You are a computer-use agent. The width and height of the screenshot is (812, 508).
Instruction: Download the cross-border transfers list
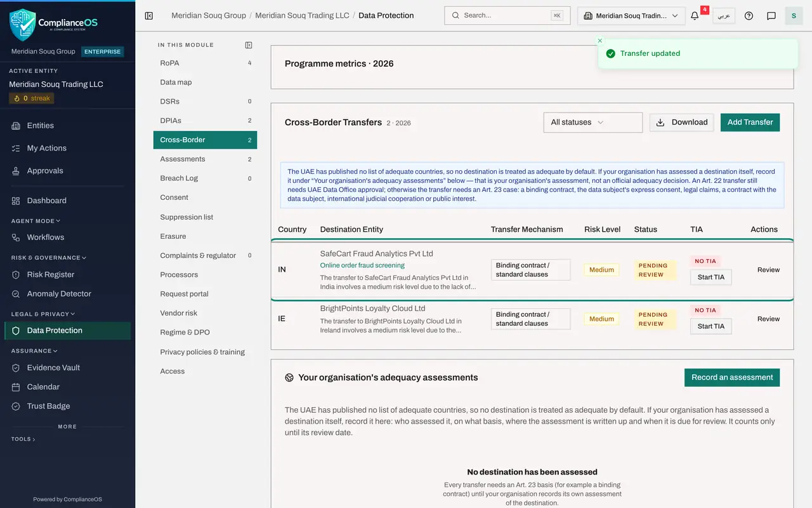tap(681, 123)
